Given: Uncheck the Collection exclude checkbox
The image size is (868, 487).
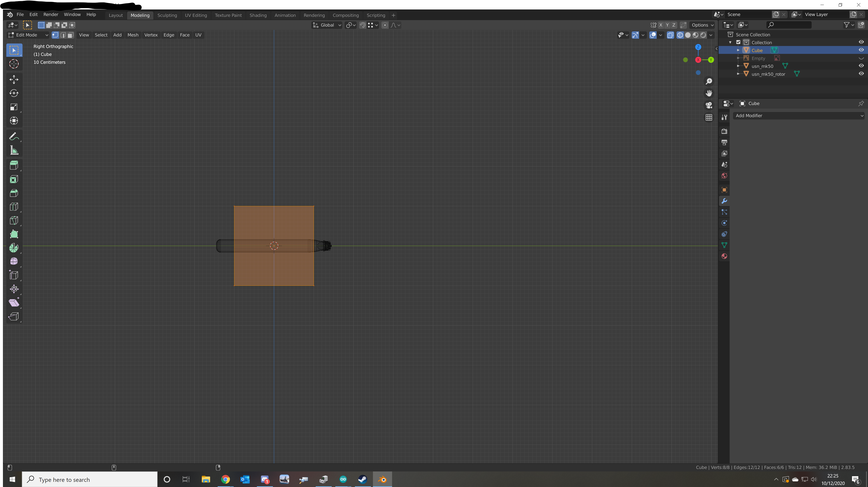Looking at the screenshot, I should coord(738,42).
